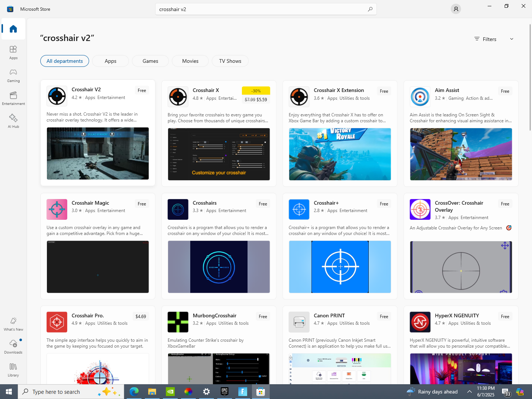Click the -30% discount badge on Crosshair X

pos(256,91)
